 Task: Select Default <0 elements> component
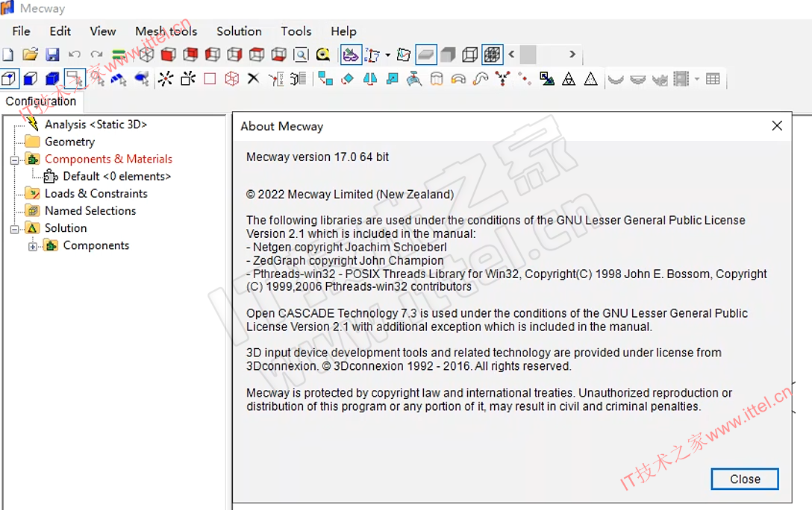(x=116, y=177)
